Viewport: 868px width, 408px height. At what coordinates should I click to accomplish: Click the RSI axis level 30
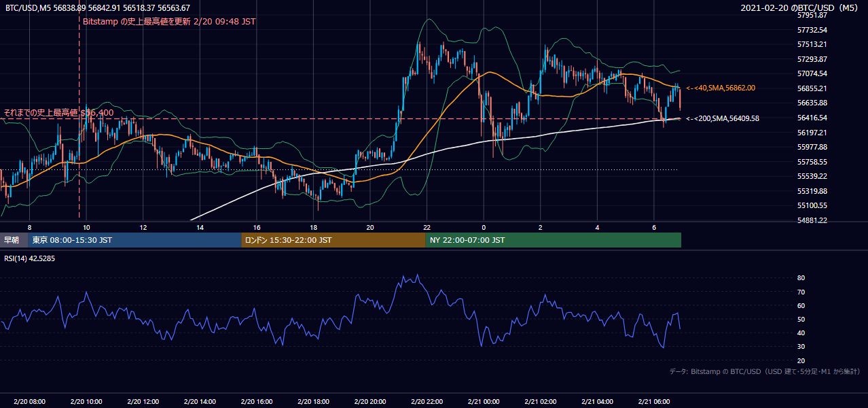(x=801, y=347)
